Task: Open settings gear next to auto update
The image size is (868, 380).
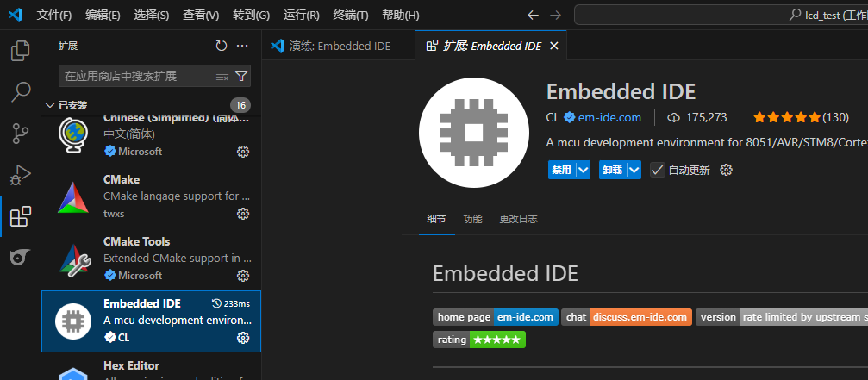Action: 727,170
